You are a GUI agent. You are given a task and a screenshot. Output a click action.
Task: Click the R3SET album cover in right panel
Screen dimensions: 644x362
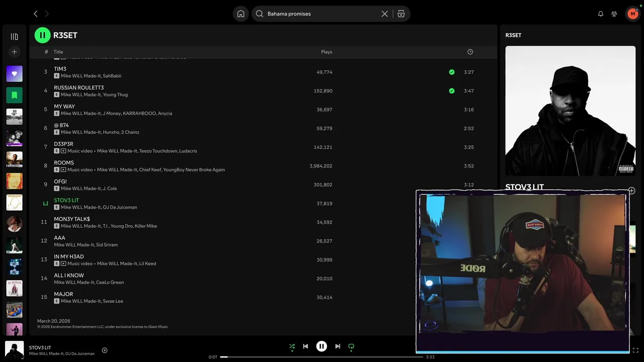pyautogui.click(x=571, y=111)
